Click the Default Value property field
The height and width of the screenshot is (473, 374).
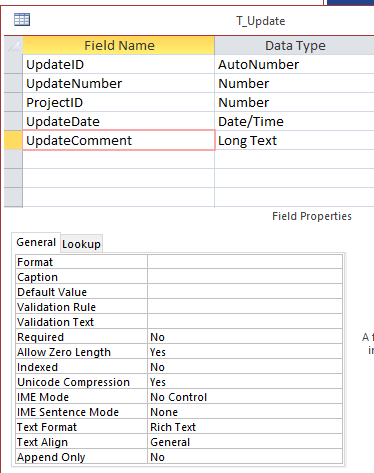[x=245, y=292]
